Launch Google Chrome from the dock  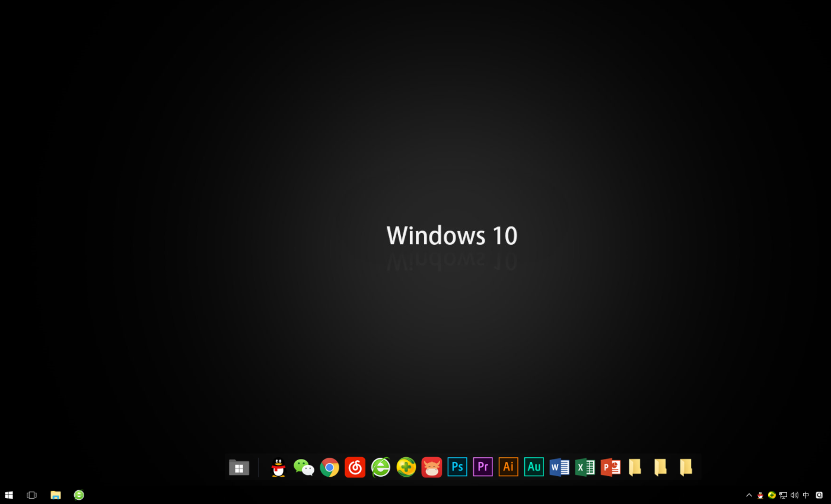coord(330,467)
